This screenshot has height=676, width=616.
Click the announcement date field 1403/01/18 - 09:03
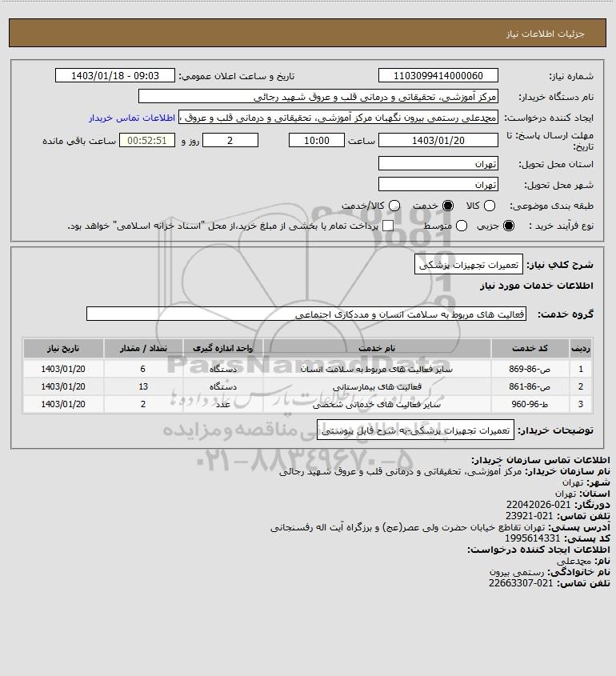(115, 75)
